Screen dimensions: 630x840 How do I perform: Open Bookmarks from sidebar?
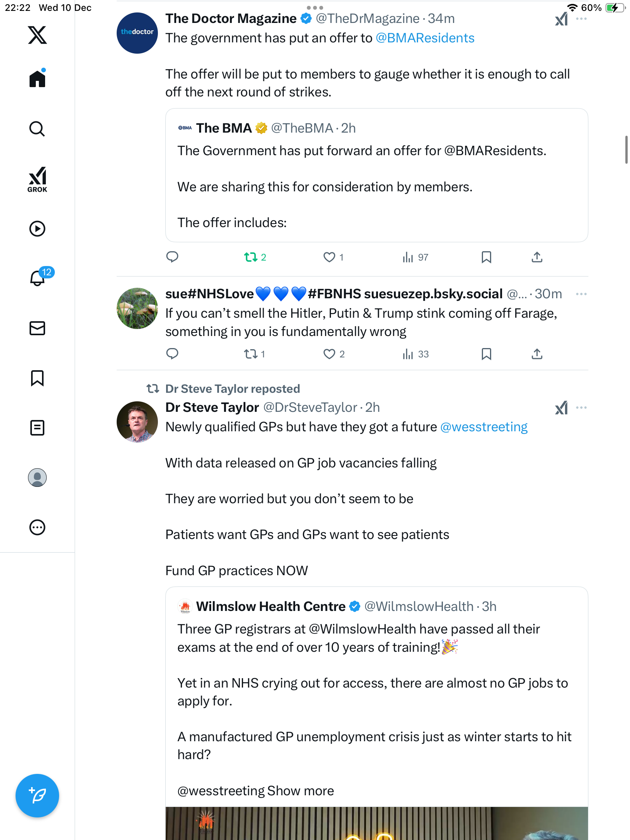(37, 378)
